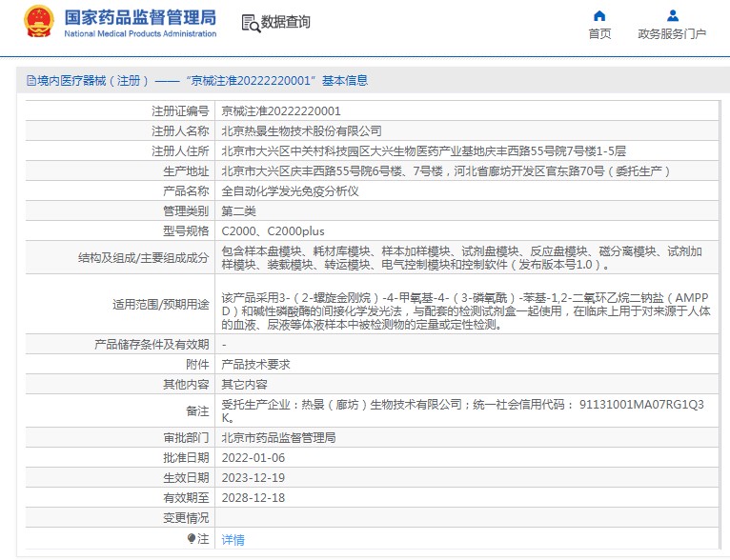This screenshot has width=730, height=560.
Task: Click the 政务服务门户 person icon
Action: 672,15
